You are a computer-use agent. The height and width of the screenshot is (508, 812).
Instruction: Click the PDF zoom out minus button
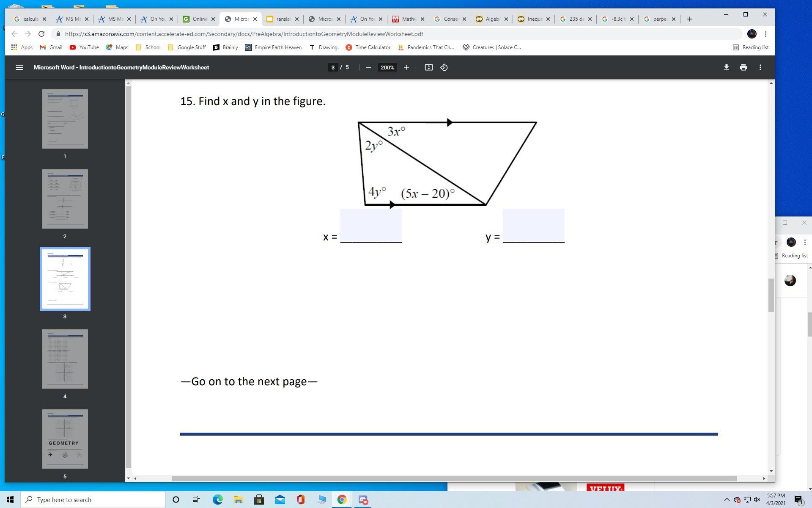(x=368, y=67)
